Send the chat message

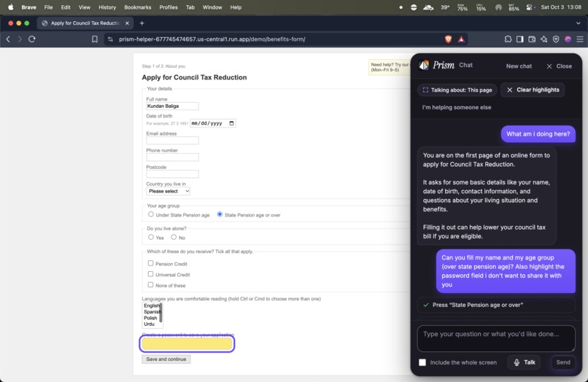pyautogui.click(x=563, y=362)
